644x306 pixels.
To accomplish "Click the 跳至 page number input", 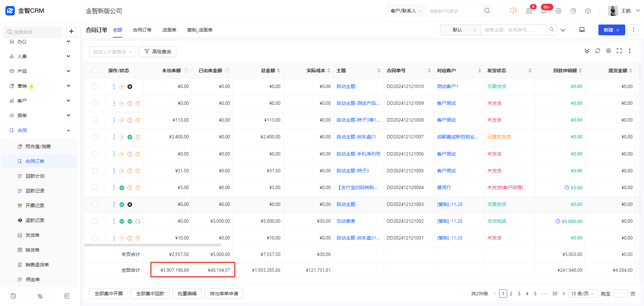I will [x=620, y=294].
